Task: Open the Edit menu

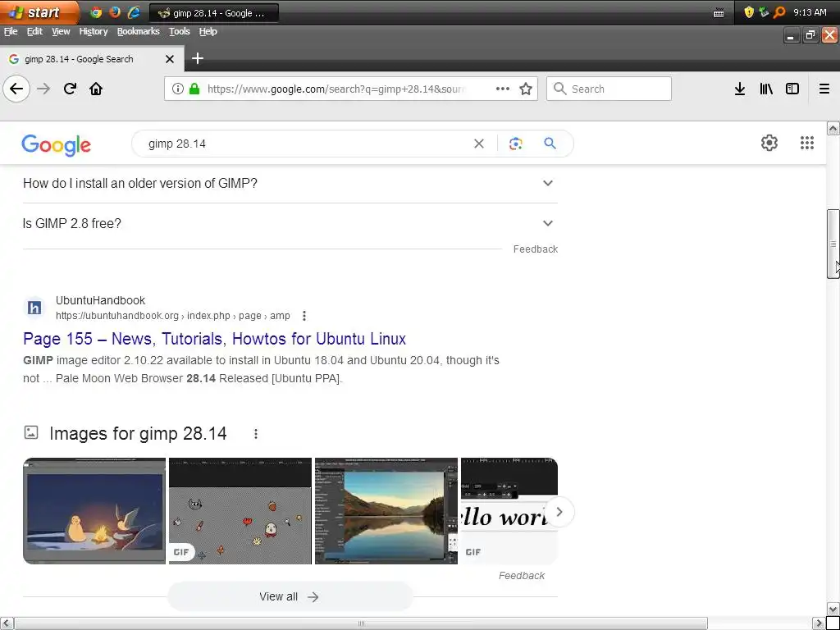Action: pos(34,32)
